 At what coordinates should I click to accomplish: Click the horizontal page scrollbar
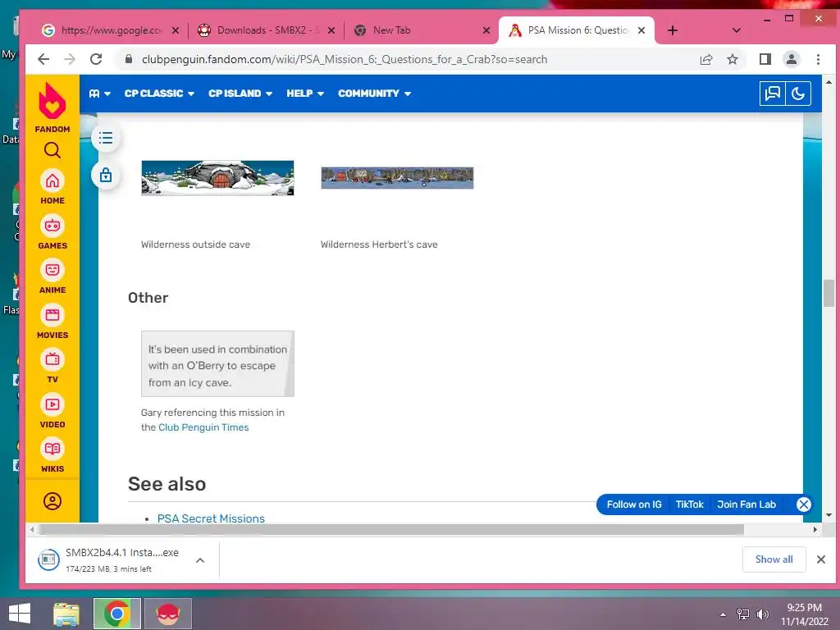[x=391, y=530]
